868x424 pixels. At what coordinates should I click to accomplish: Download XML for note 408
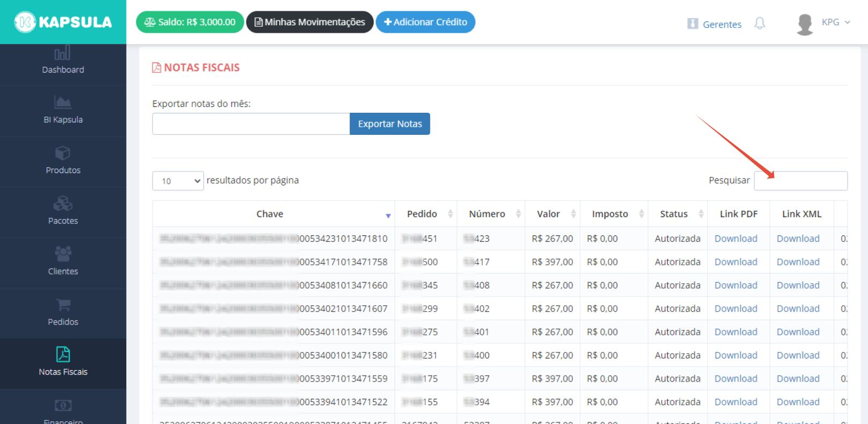[x=798, y=285]
